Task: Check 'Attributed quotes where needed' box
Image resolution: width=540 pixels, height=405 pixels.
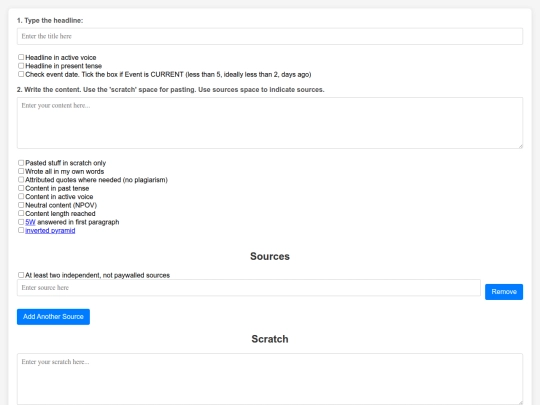Action: [21, 179]
